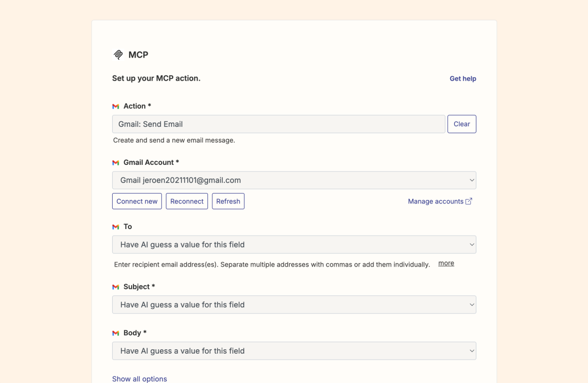The image size is (588, 383).
Task: Open the Subject field value dropdown
Action: (294, 305)
